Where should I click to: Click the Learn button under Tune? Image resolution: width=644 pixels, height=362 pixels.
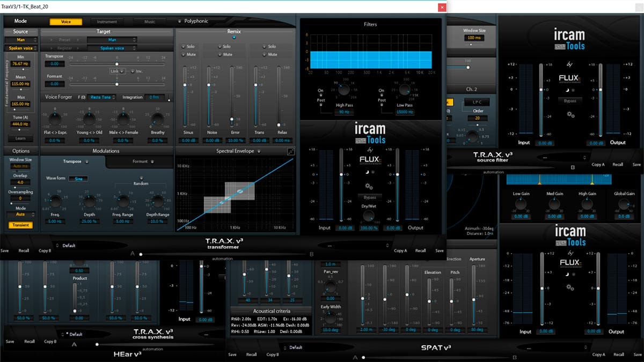pos(21,139)
